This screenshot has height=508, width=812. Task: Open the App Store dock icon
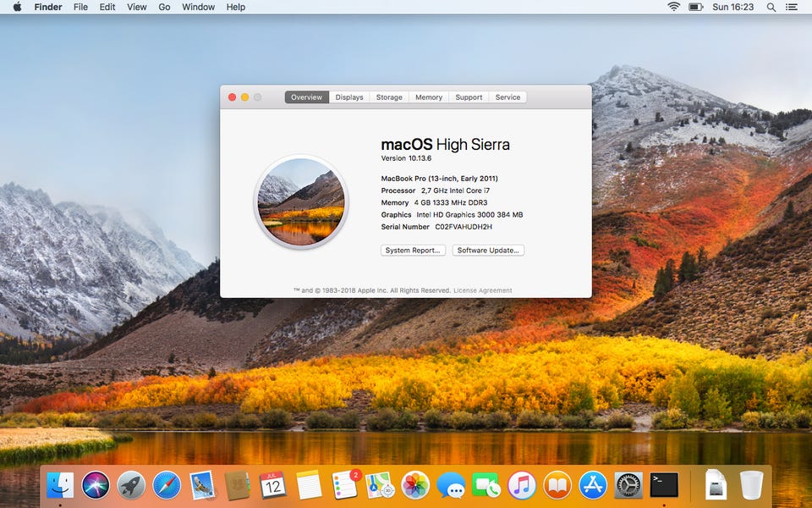click(x=592, y=485)
